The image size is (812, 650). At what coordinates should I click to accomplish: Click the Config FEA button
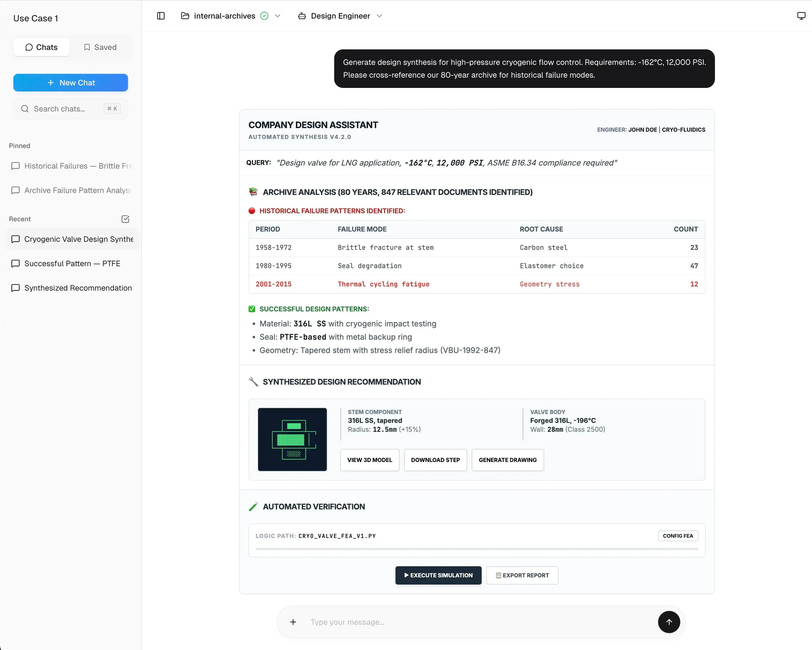point(677,535)
